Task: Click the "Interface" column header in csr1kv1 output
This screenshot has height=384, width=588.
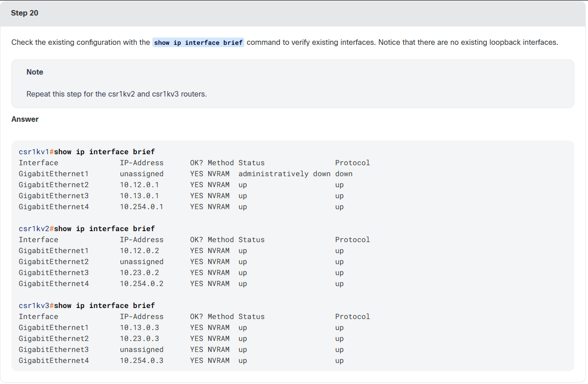Action: click(x=38, y=163)
